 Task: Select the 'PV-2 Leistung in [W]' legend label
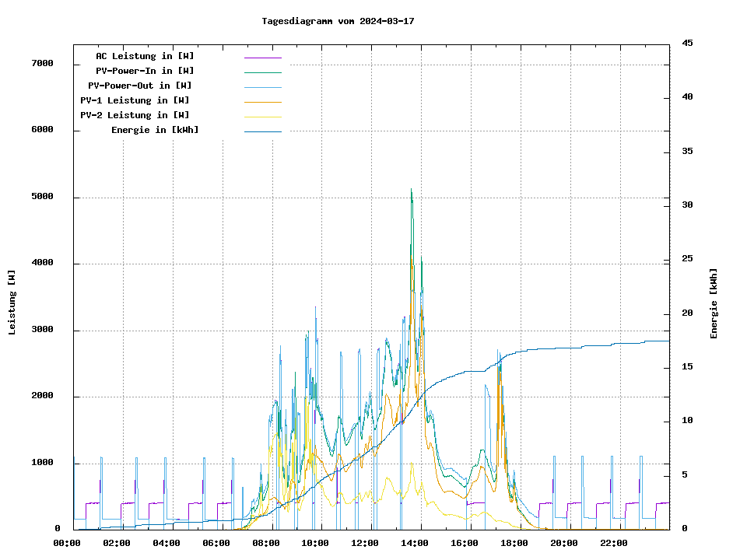click(x=135, y=115)
